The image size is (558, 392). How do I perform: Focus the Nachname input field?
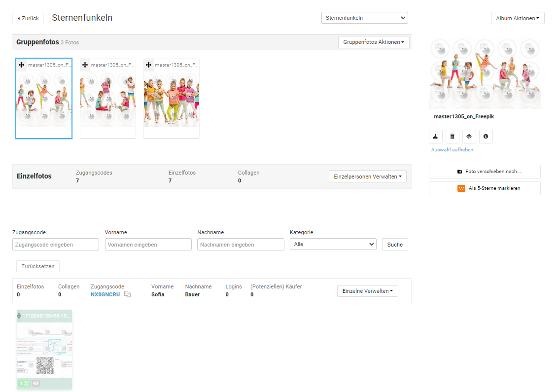tap(241, 245)
